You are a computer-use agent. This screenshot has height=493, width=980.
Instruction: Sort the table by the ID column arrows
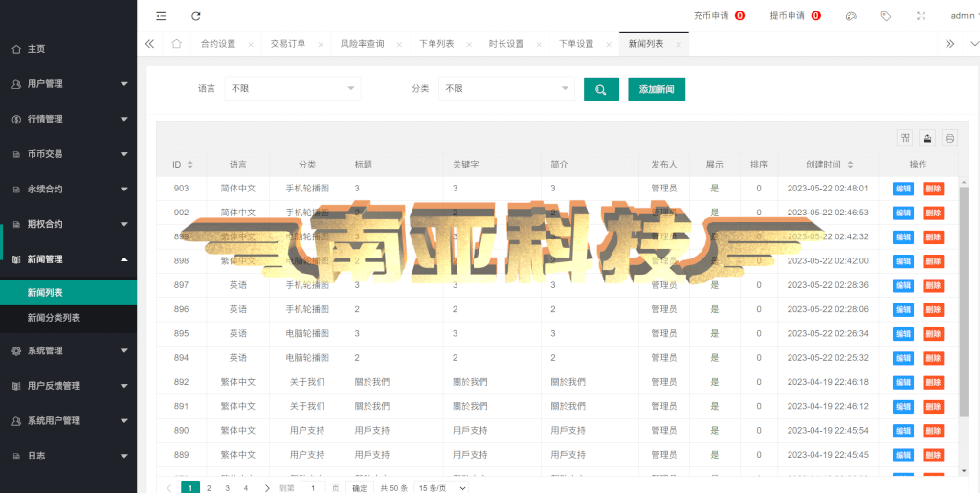190,165
